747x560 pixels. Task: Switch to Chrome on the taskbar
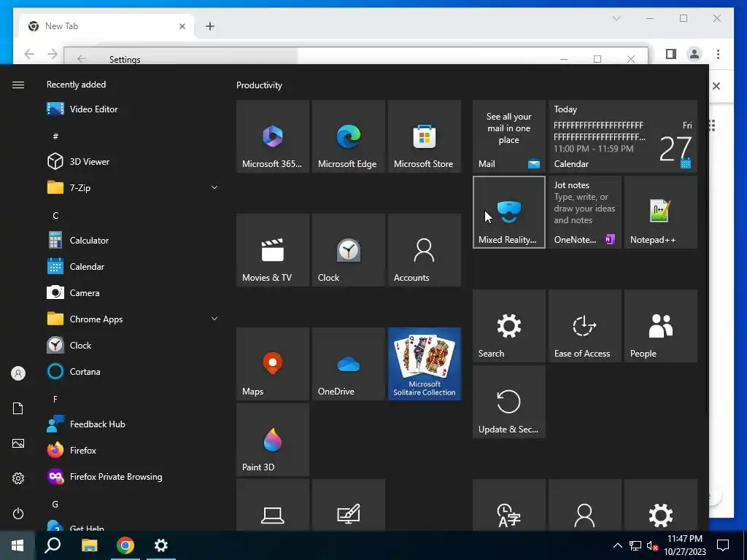[x=125, y=545]
